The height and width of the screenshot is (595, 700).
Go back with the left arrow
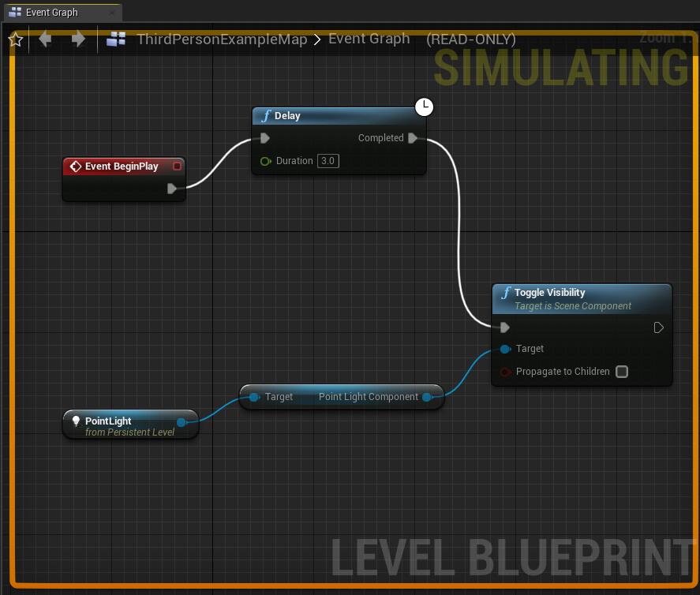coord(45,39)
